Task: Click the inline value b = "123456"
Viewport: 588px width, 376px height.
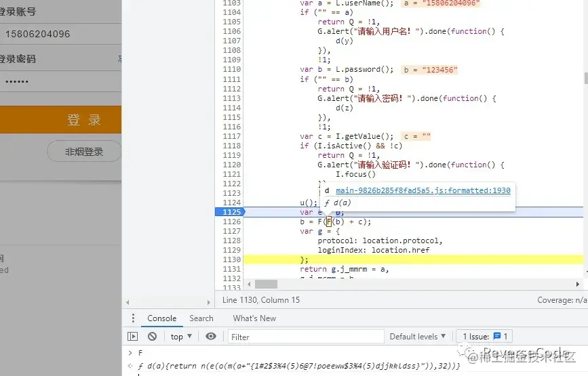Action: click(429, 70)
